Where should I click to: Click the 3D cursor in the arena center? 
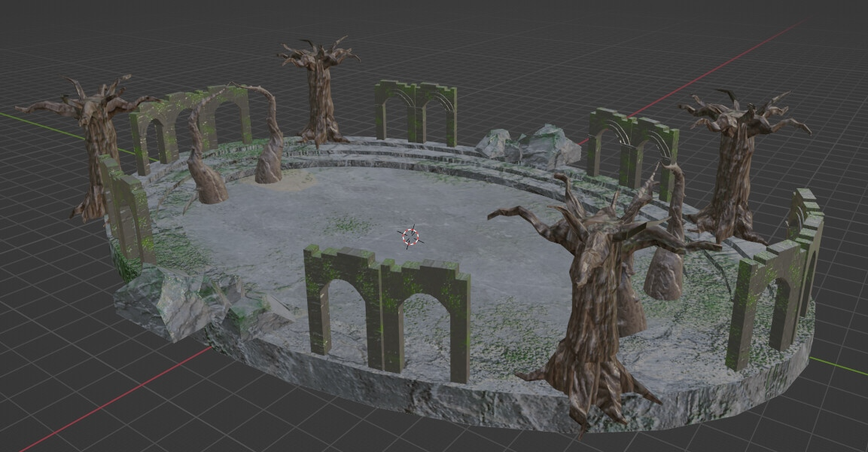click(410, 237)
